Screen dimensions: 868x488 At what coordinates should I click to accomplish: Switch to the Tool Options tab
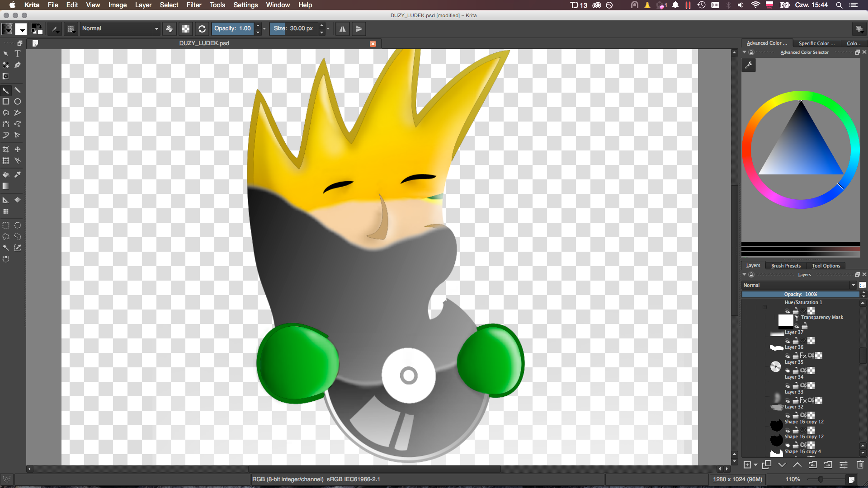826,266
